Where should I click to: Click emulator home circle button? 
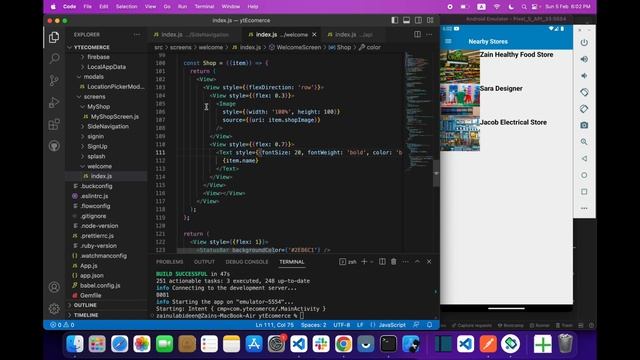[584, 175]
